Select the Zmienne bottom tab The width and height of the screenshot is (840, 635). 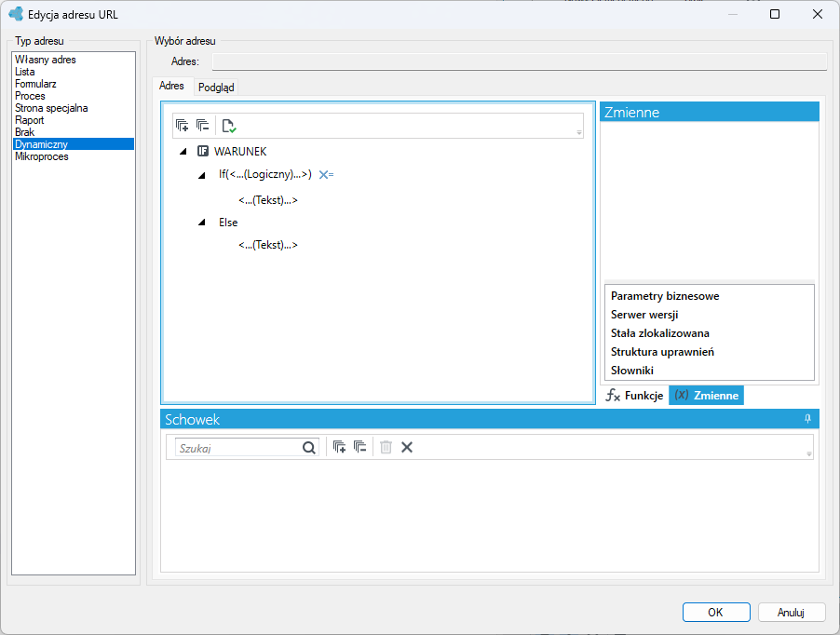pyautogui.click(x=706, y=396)
